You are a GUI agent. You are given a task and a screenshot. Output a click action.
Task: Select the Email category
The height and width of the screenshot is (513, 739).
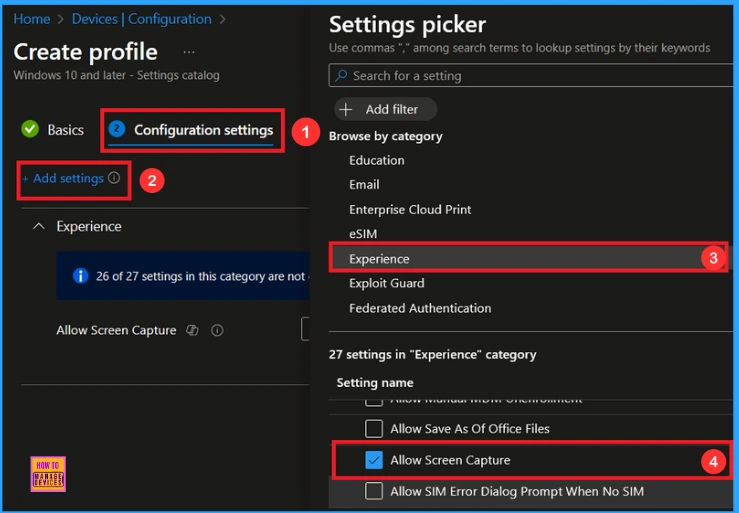point(364,184)
